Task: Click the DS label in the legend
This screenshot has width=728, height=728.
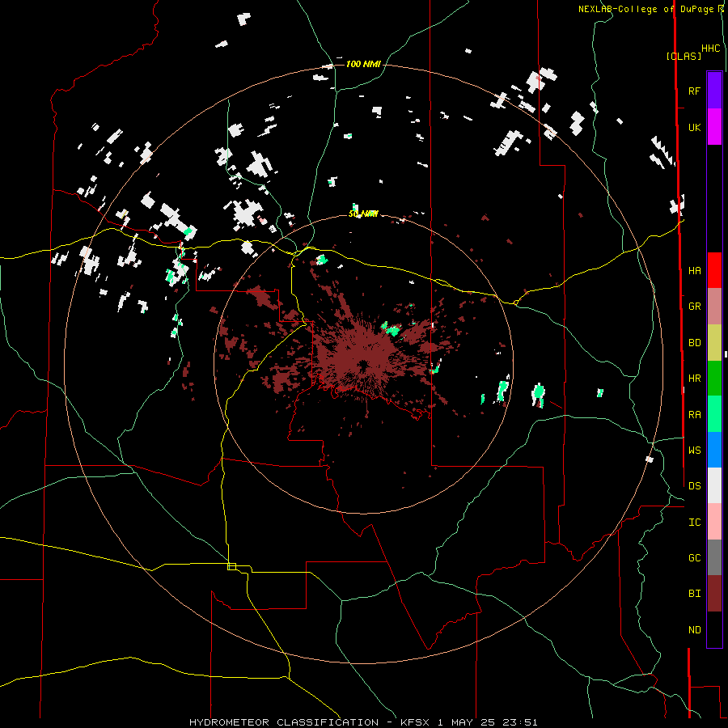Action: click(694, 486)
